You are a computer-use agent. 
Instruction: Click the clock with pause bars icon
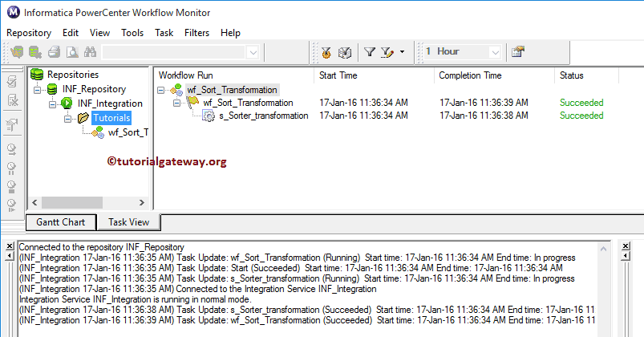tap(11, 168)
